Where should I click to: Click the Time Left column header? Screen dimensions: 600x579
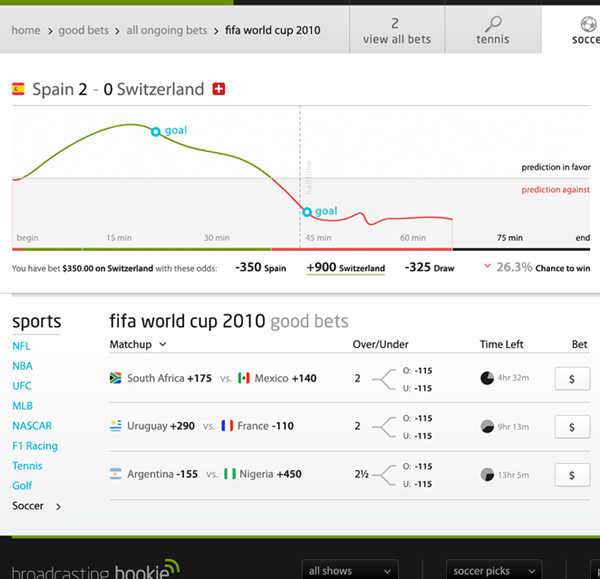501,344
